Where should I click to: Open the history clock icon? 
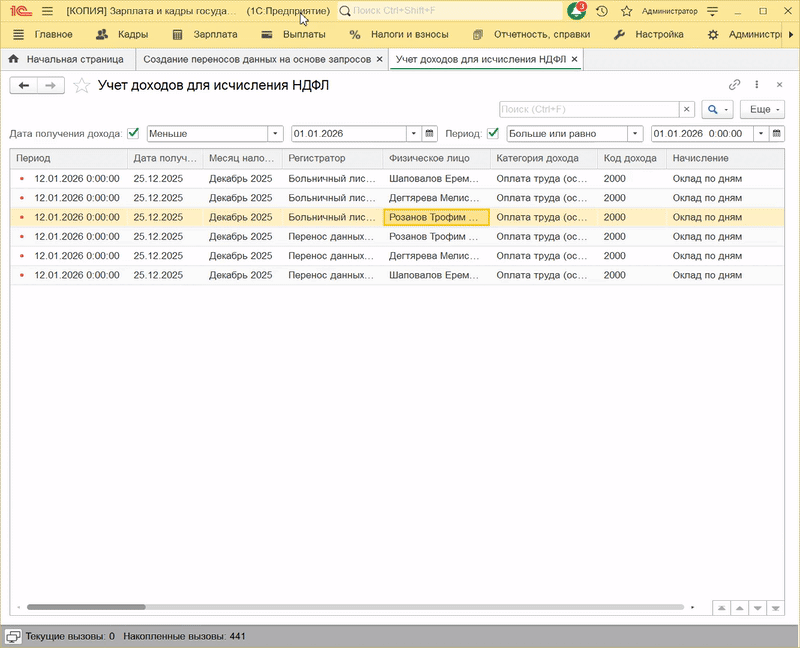click(x=602, y=11)
